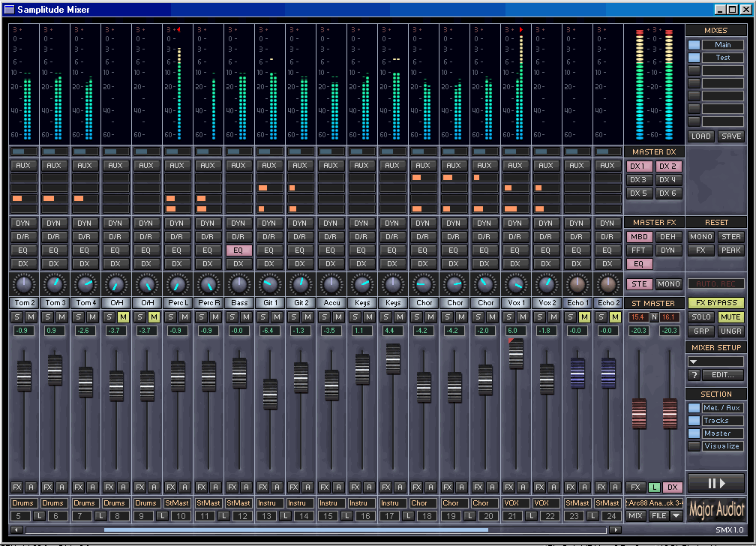Open the DX plugin slot on the Vox 1 channel
This screenshot has height=546, width=756.
(x=515, y=263)
